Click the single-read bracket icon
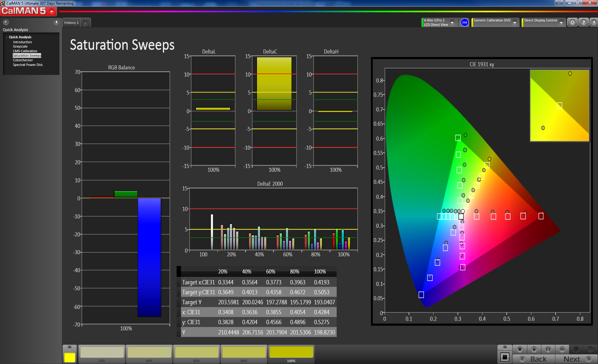 coord(548,349)
